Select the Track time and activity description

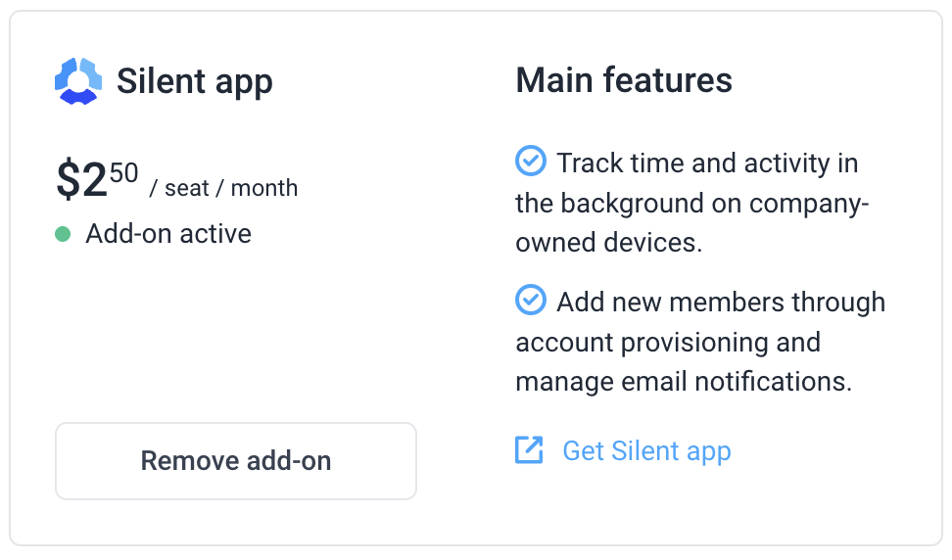click(x=692, y=203)
